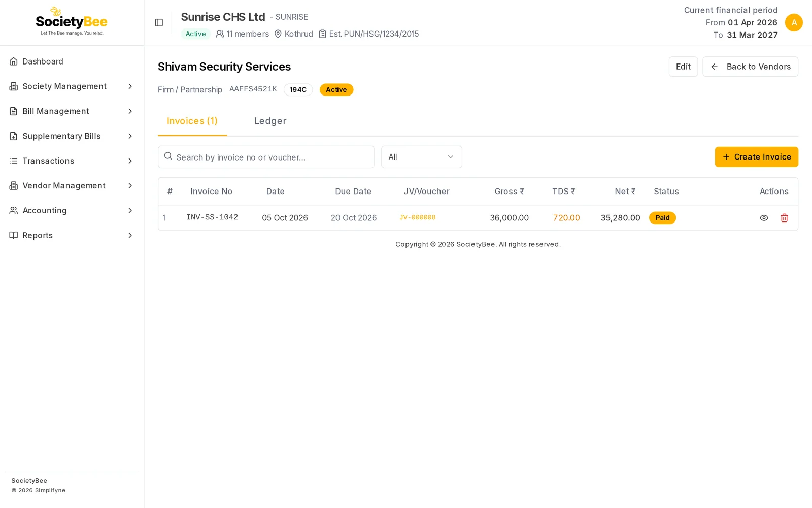
Task: Expand the Bill Management chevron
Action: [130, 111]
